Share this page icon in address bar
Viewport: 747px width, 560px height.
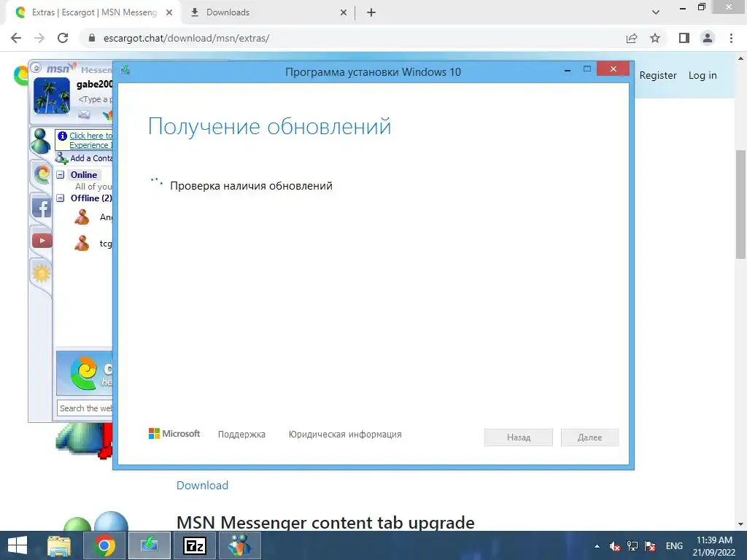click(632, 38)
